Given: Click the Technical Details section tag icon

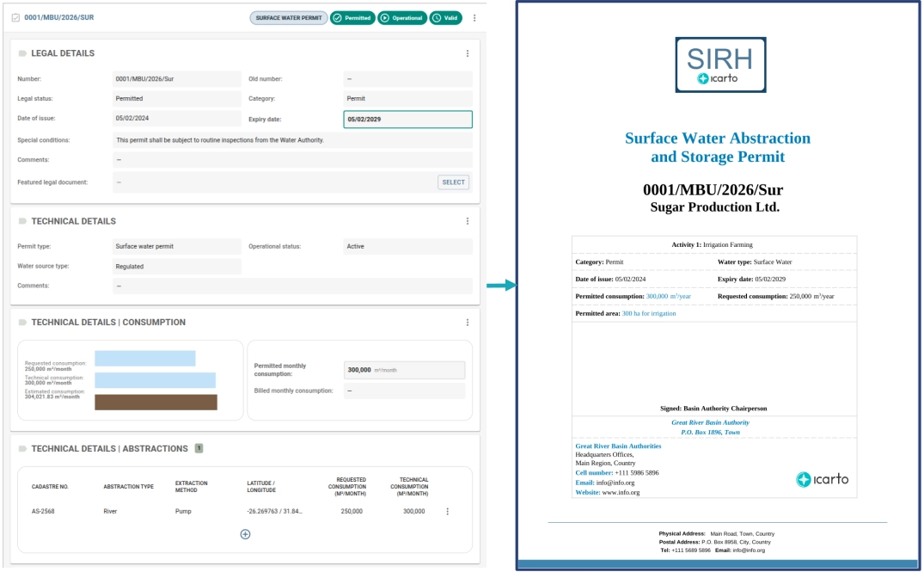Looking at the screenshot, I should [22, 221].
